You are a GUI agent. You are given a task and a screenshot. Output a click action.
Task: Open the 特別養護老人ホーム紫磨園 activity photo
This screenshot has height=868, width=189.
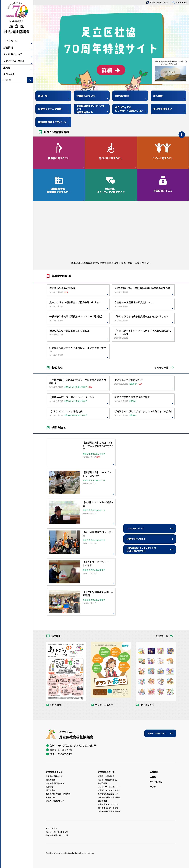coord(65,602)
